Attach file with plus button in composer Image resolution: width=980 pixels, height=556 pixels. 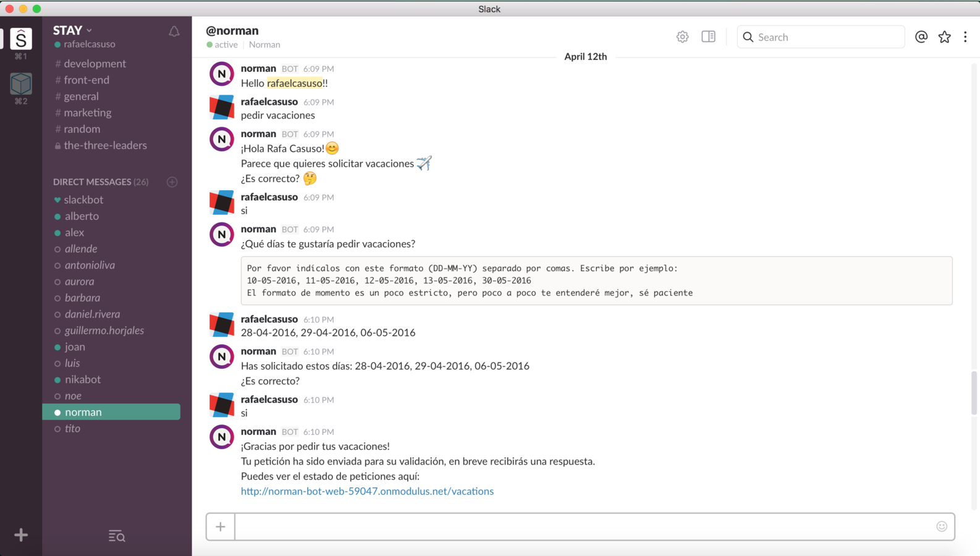tap(221, 527)
